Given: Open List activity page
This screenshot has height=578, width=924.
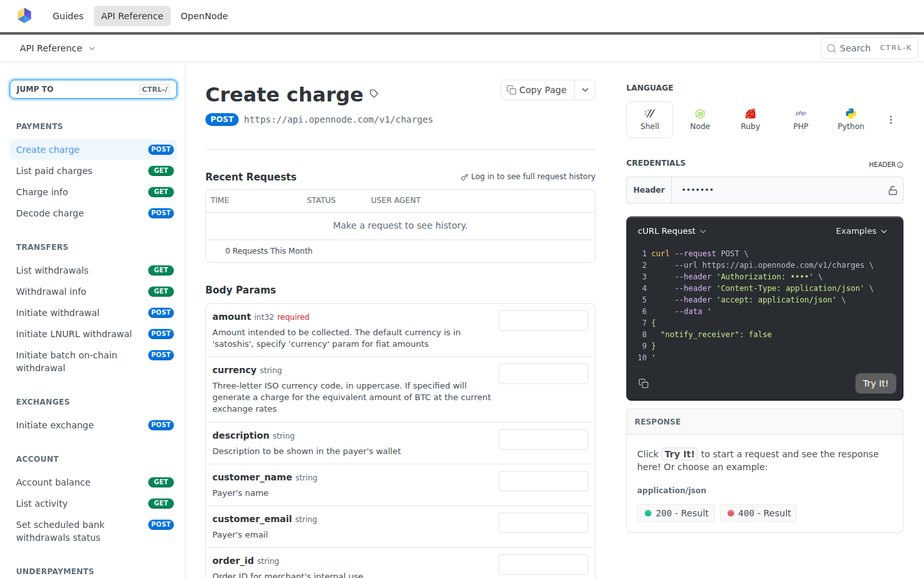Looking at the screenshot, I should click(93, 504).
